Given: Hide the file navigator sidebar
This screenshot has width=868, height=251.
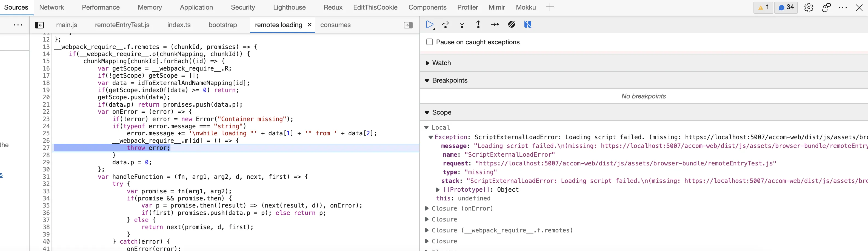Looking at the screenshot, I should (39, 25).
